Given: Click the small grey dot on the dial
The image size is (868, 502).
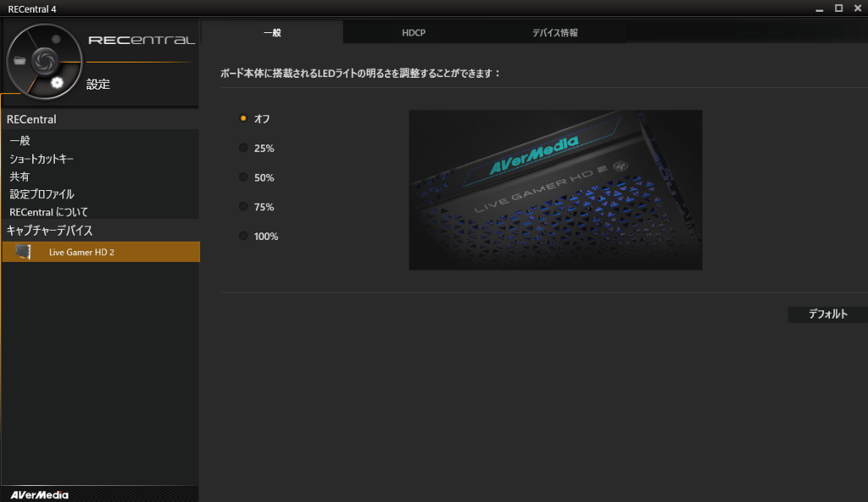Looking at the screenshot, I should point(56,39).
